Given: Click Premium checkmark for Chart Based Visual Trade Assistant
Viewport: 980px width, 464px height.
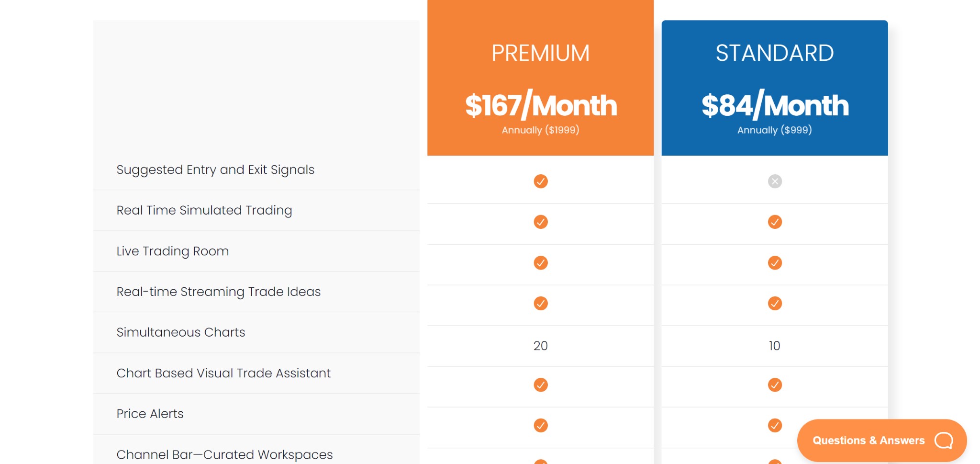Looking at the screenshot, I should tap(540, 385).
